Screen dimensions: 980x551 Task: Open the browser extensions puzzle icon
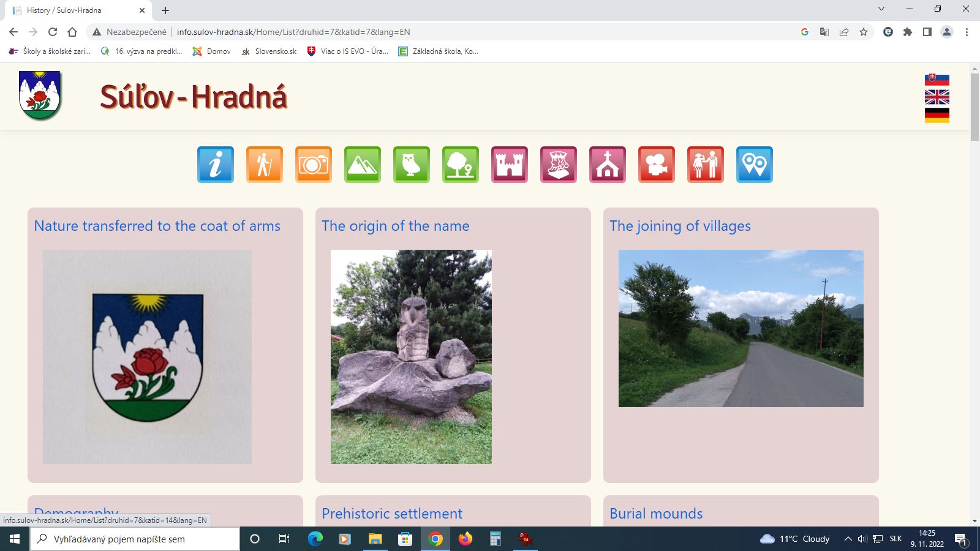coord(908,32)
